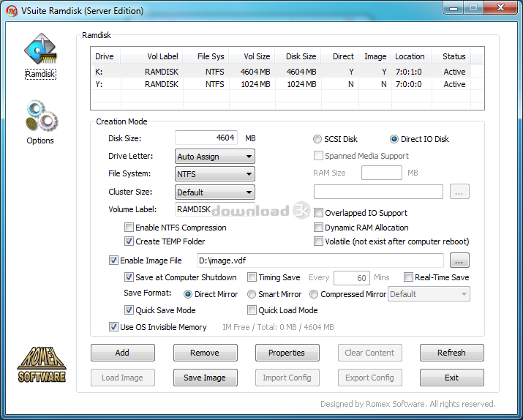The height and width of the screenshot is (420, 523).
Task: Enable Dynamic RAM Allocation
Action: coord(319,228)
